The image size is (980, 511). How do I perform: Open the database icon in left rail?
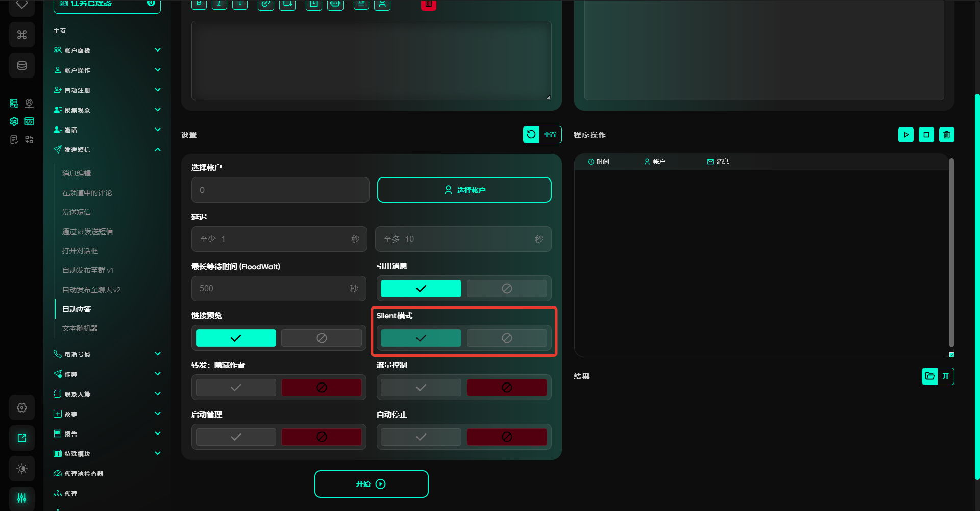(x=22, y=66)
